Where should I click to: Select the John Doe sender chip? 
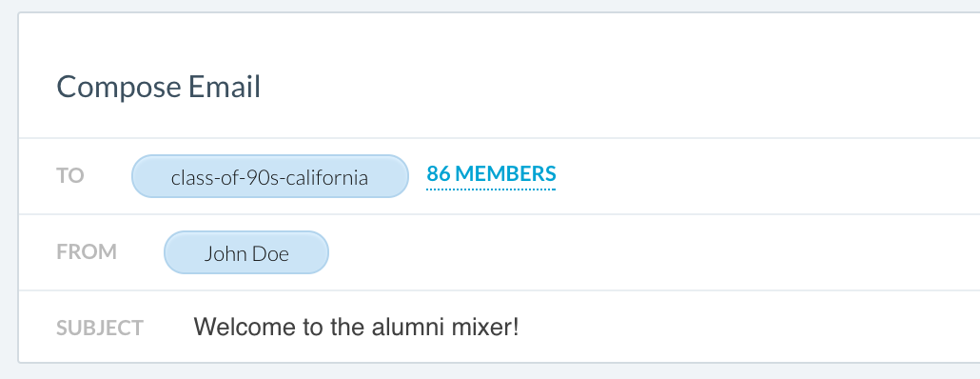pyautogui.click(x=246, y=252)
